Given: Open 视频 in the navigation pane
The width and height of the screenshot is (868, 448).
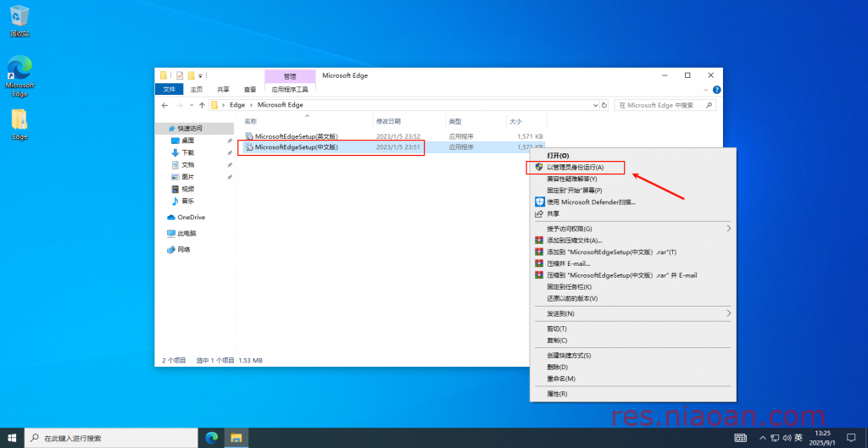Looking at the screenshot, I should point(188,189).
